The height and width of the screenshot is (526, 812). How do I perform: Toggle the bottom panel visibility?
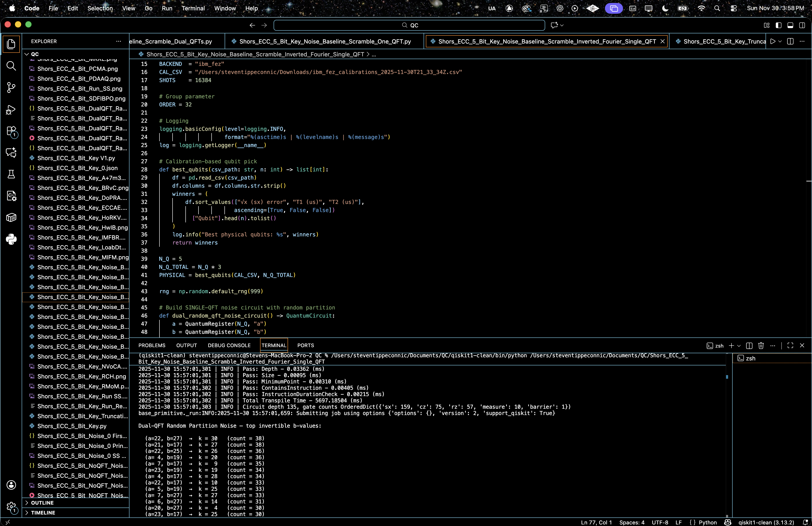(x=790, y=25)
